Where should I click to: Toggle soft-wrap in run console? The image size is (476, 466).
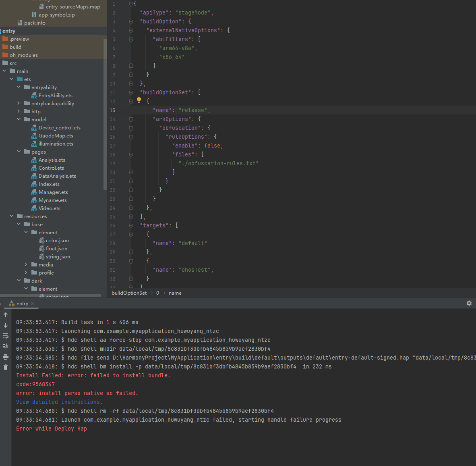click(6, 336)
